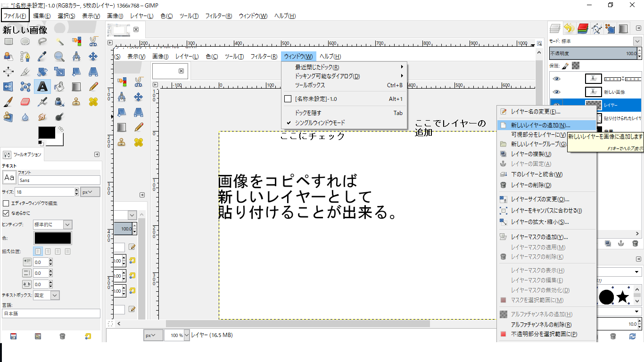The image size is (644, 362).
Task: Click the フォント Sans input field
Action: 59,180
